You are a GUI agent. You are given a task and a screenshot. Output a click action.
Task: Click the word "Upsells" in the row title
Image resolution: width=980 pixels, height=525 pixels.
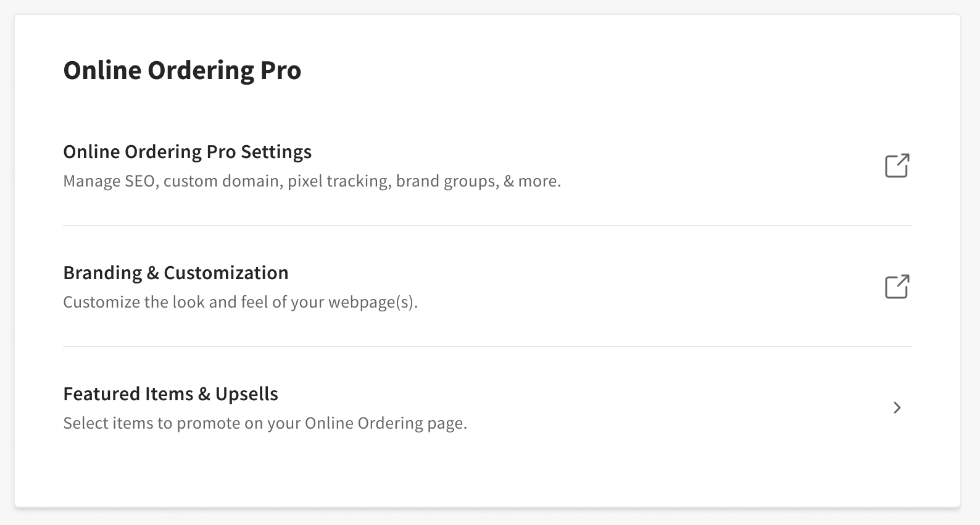point(247,394)
